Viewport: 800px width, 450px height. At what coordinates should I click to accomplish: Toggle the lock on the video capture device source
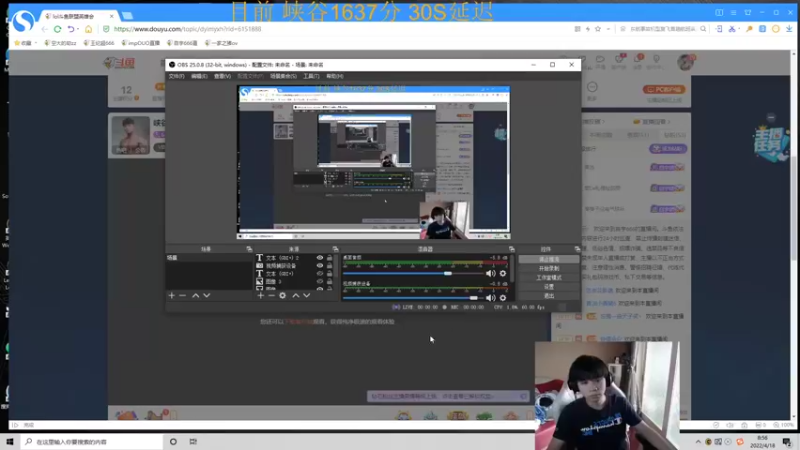pyautogui.click(x=330, y=266)
